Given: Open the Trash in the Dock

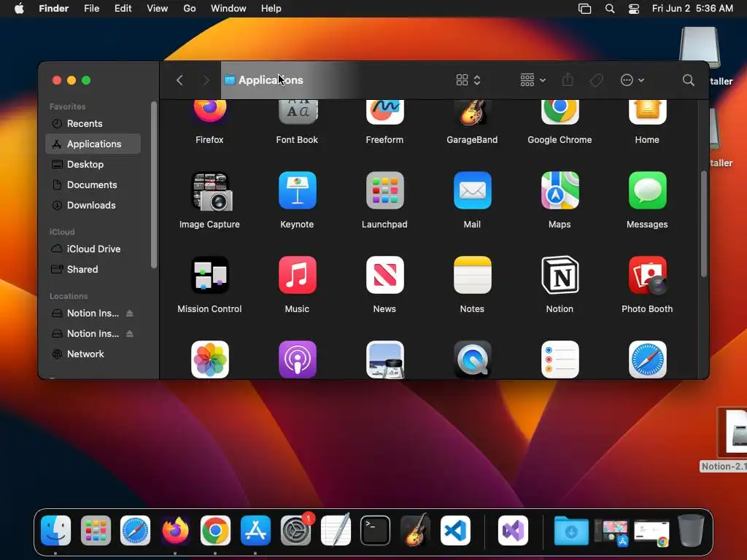Looking at the screenshot, I should coord(691,530).
